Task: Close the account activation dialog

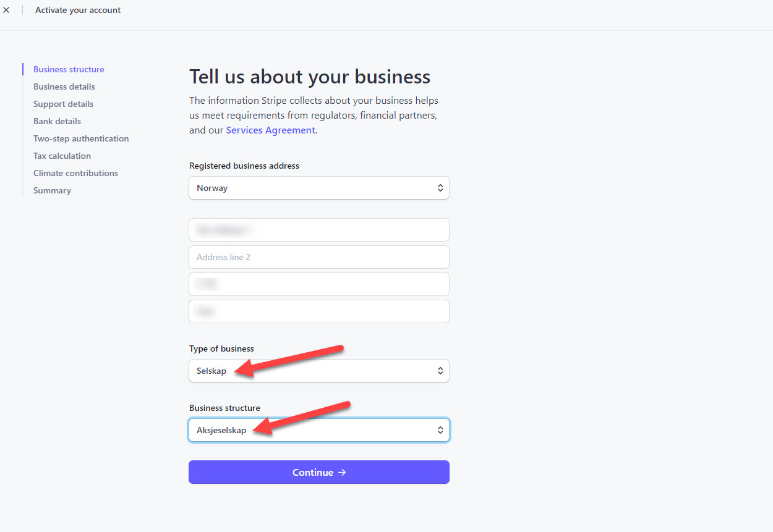Action: point(7,10)
